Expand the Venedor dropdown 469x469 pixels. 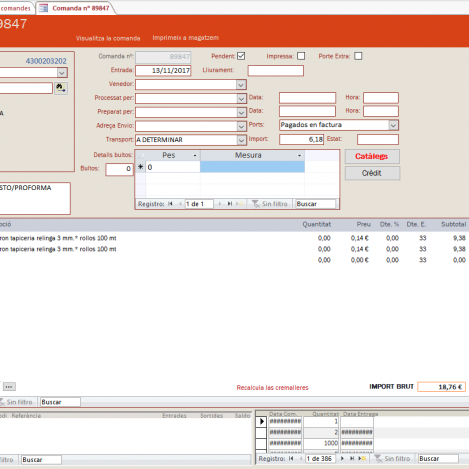pyautogui.click(x=241, y=85)
